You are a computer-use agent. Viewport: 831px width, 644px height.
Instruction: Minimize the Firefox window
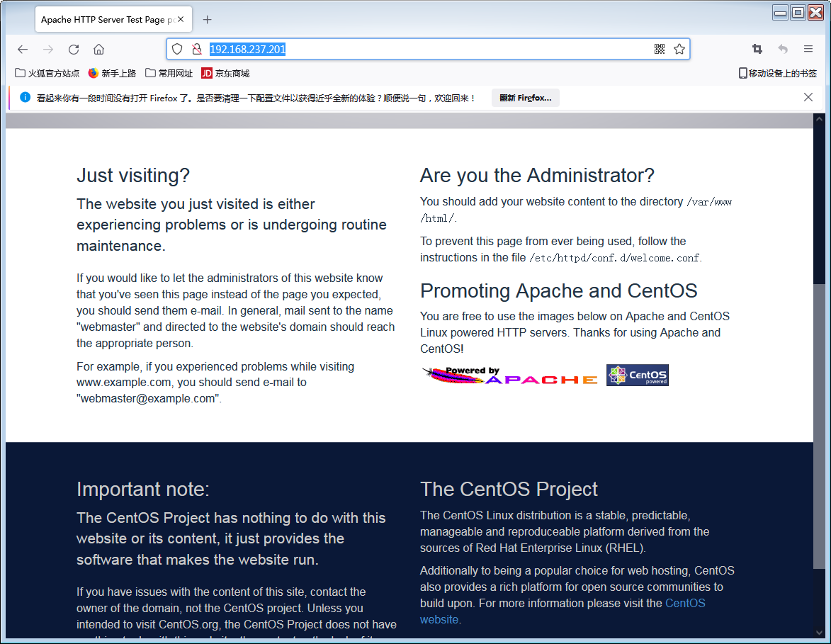click(x=781, y=12)
